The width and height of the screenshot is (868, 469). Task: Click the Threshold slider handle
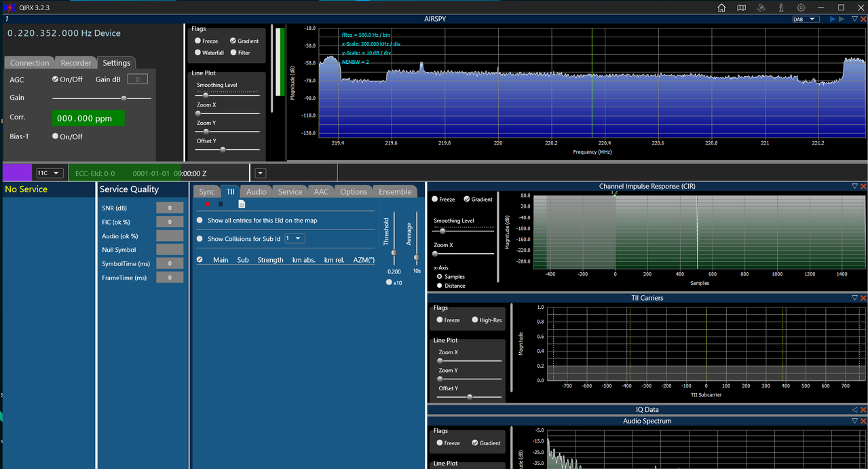[394, 253]
